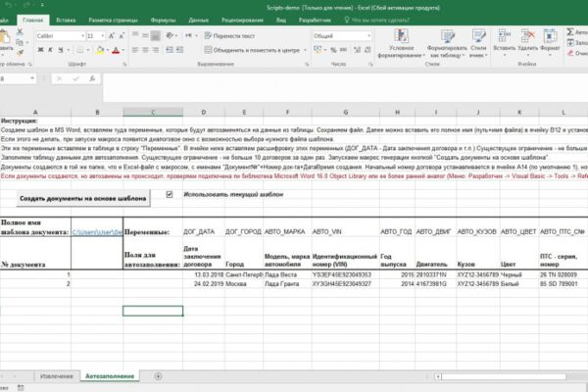Align cell text left
This screenshot has width=588, height=392.
[x=135, y=50]
